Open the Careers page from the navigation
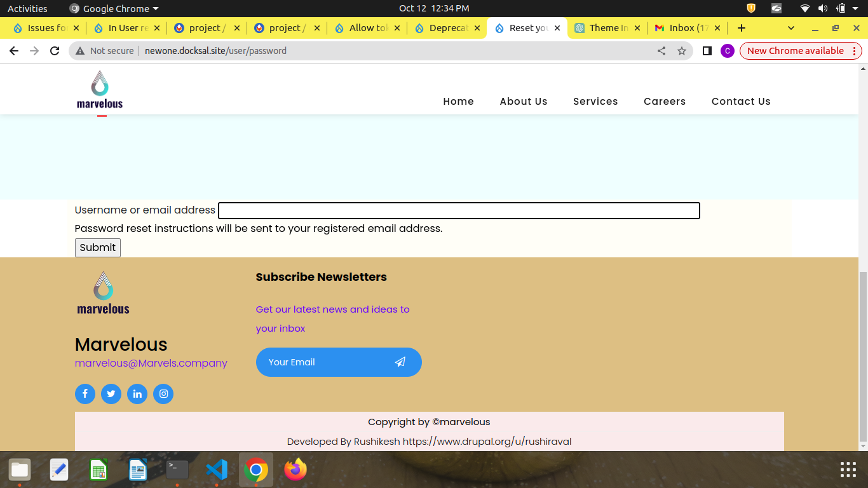 [x=665, y=101]
